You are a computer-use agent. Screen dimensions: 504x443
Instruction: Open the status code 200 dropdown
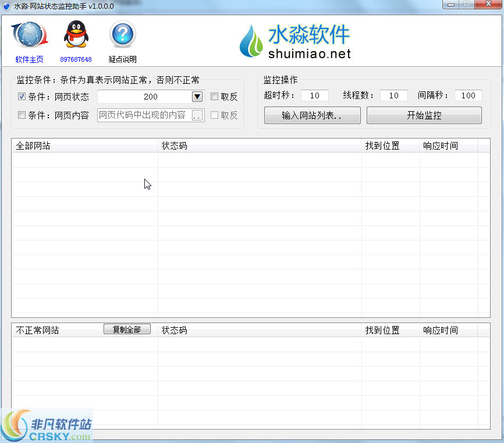pyautogui.click(x=197, y=97)
